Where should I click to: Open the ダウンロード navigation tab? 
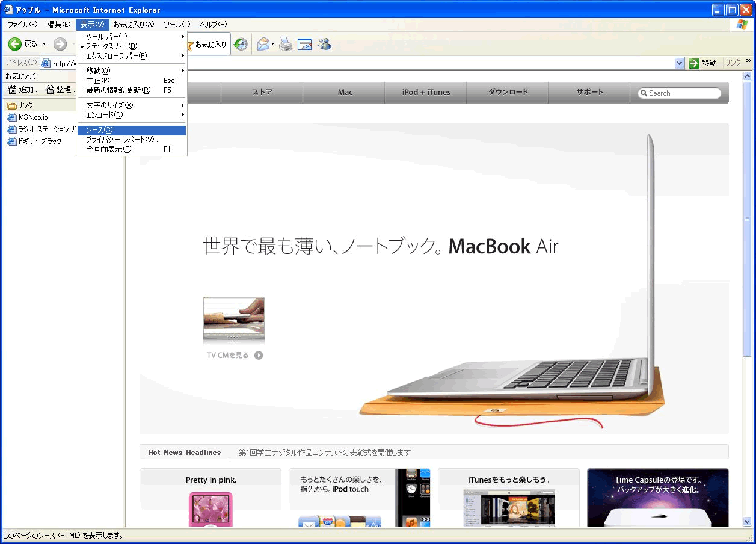[508, 93]
